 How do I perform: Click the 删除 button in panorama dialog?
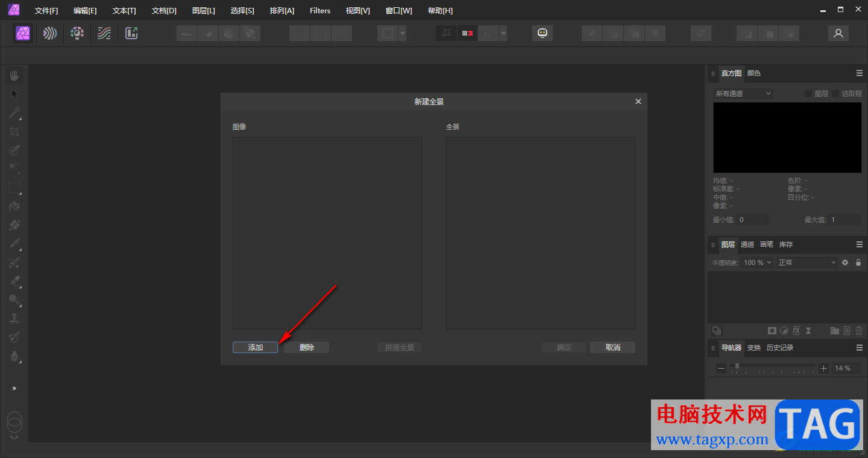pos(307,348)
